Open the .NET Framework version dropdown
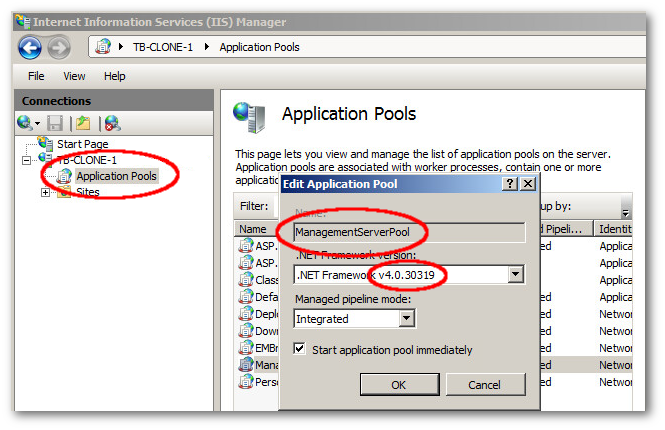This screenshot has height=430, width=665. pyautogui.click(x=516, y=274)
